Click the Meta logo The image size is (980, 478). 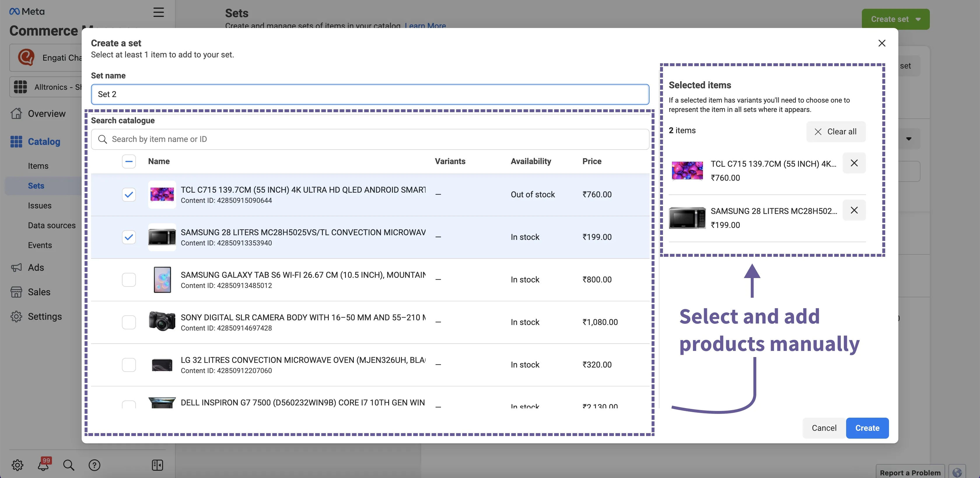click(27, 11)
